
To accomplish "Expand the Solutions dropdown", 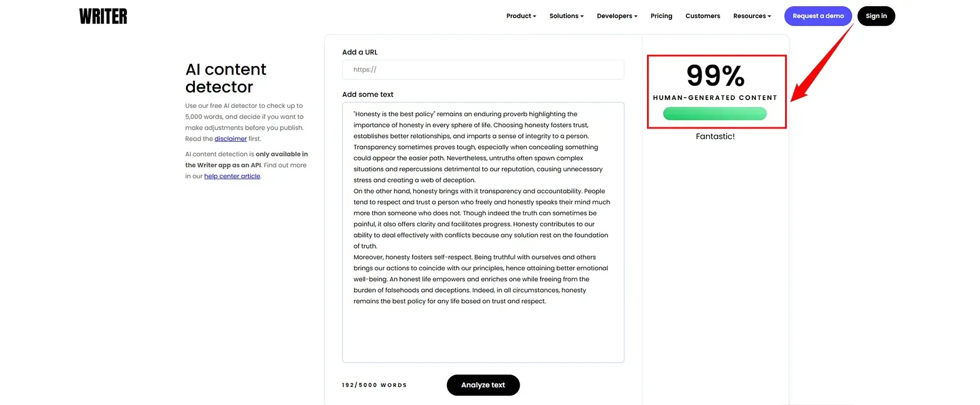I will [566, 16].
